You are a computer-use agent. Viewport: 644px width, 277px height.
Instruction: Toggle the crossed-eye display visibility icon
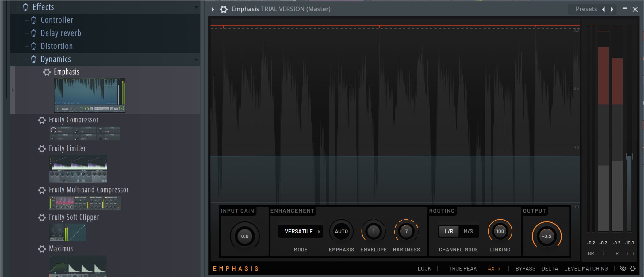click(623, 269)
